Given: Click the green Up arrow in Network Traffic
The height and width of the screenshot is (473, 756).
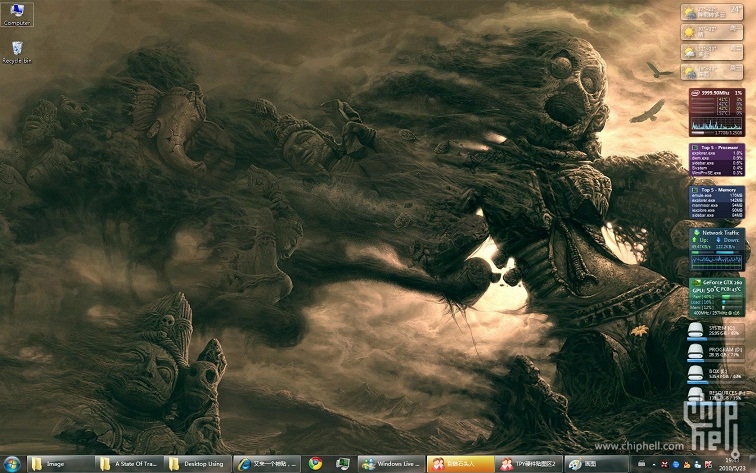Looking at the screenshot, I should 694,240.
